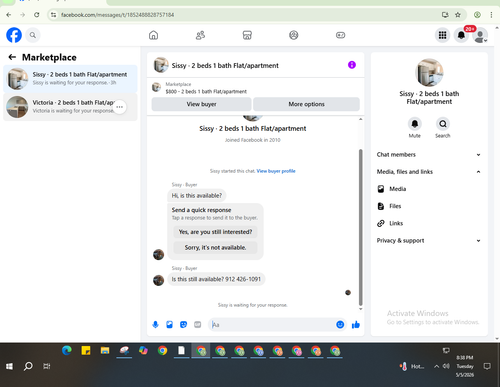Open the Gaming icon in top navigation

(340, 35)
